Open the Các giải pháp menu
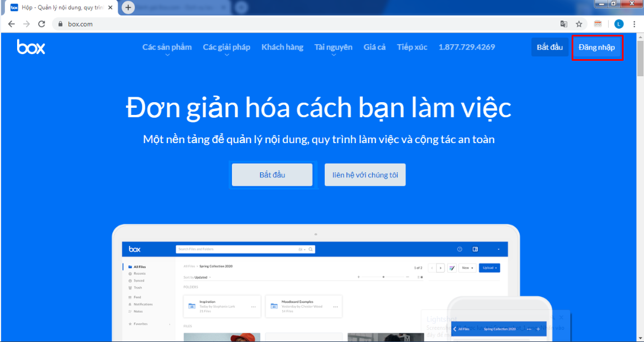The image size is (644, 342). coord(226,47)
